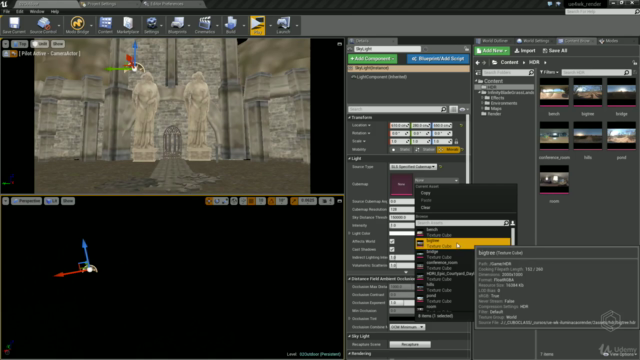Set Mobility to Stationary
This screenshot has width=640, height=360.
click(424, 149)
